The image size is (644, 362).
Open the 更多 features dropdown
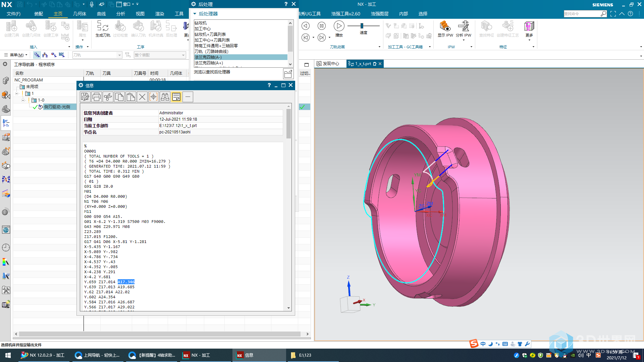(529, 31)
